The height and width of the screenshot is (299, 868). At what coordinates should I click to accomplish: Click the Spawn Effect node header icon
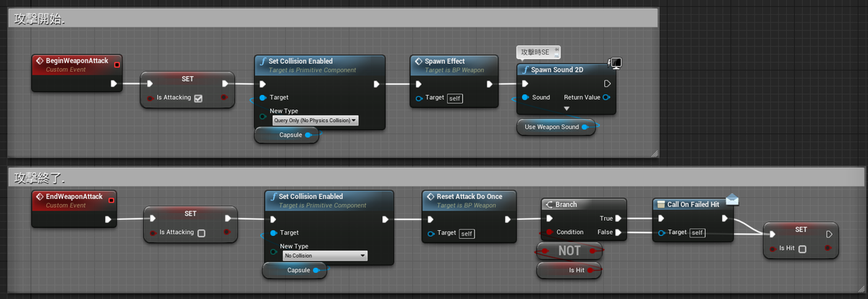(x=418, y=62)
